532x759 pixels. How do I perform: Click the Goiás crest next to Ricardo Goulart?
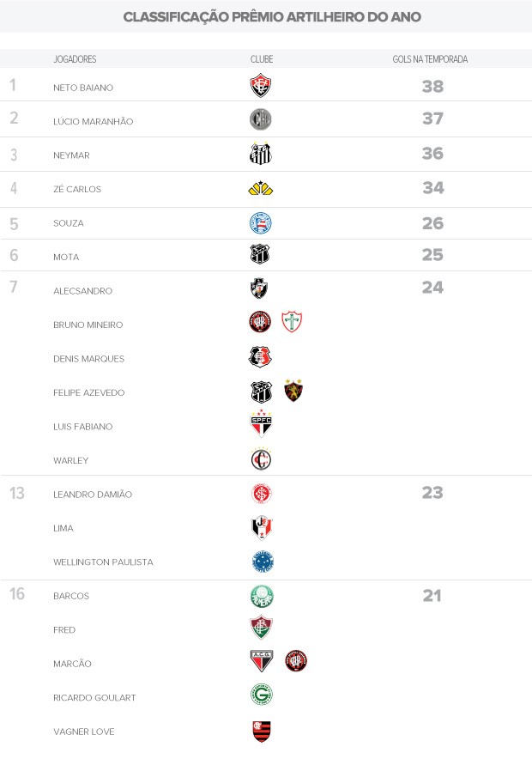pos(260,695)
